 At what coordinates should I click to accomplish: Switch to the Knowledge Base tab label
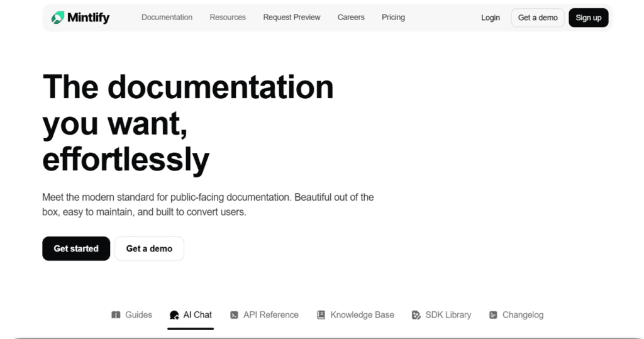coord(362,315)
